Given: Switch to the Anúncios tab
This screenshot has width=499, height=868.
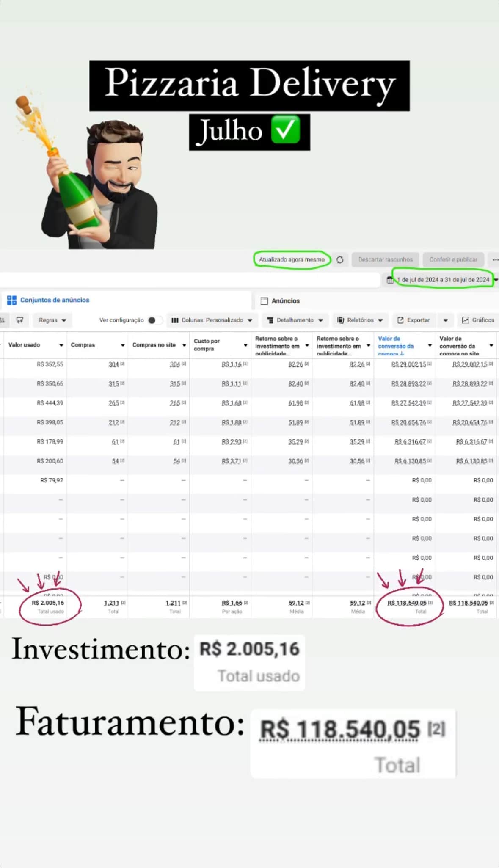Looking at the screenshot, I should (x=285, y=301).
